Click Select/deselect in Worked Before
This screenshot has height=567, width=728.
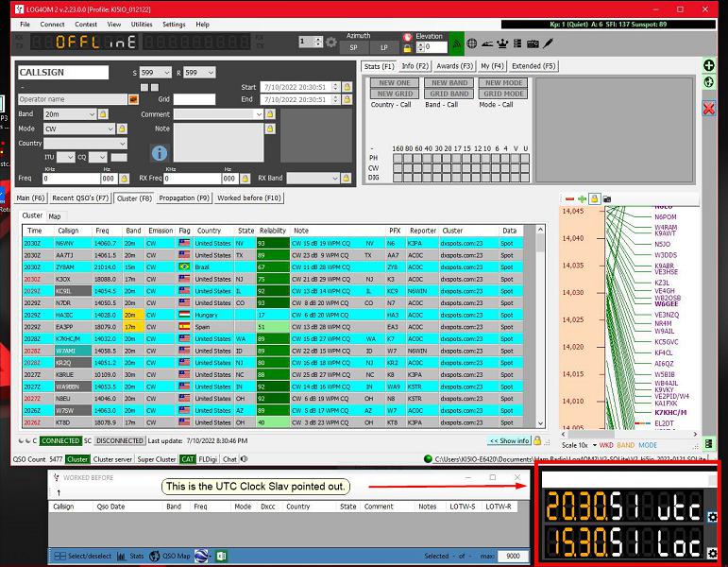point(83,556)
